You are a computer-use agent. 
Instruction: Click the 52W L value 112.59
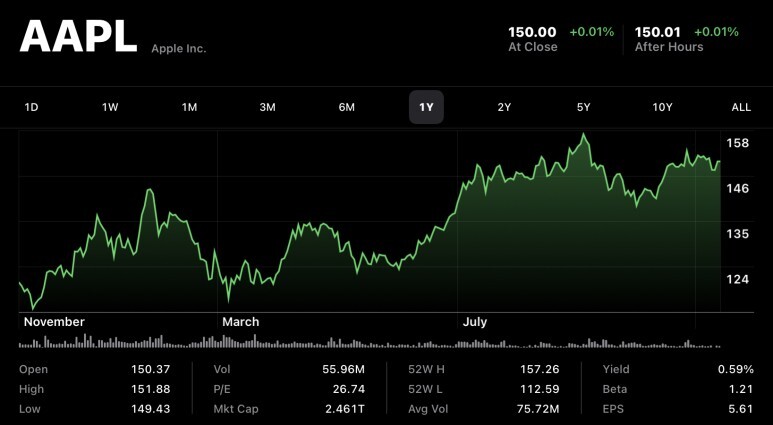click(540, 389)
